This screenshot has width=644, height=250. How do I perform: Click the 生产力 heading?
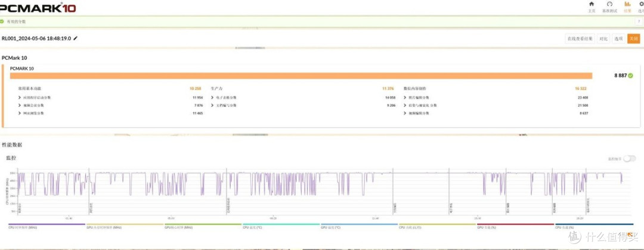click(x=216, y=88)
